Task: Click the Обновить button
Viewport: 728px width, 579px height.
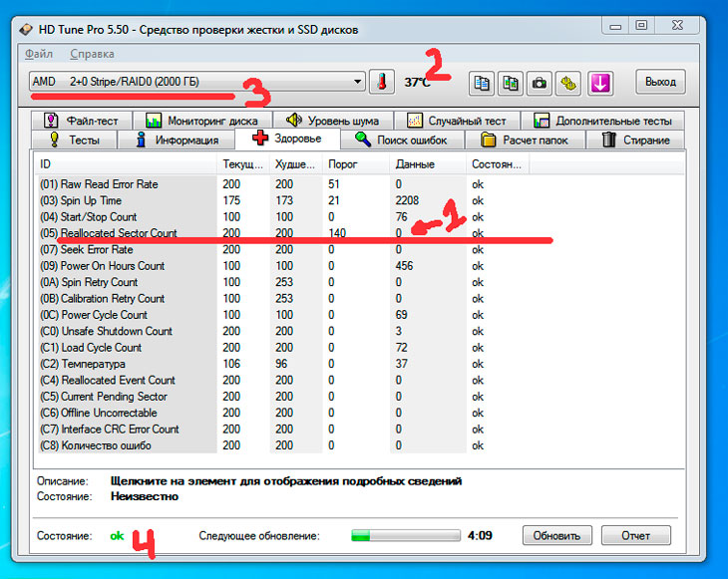Action: [556, 536]
